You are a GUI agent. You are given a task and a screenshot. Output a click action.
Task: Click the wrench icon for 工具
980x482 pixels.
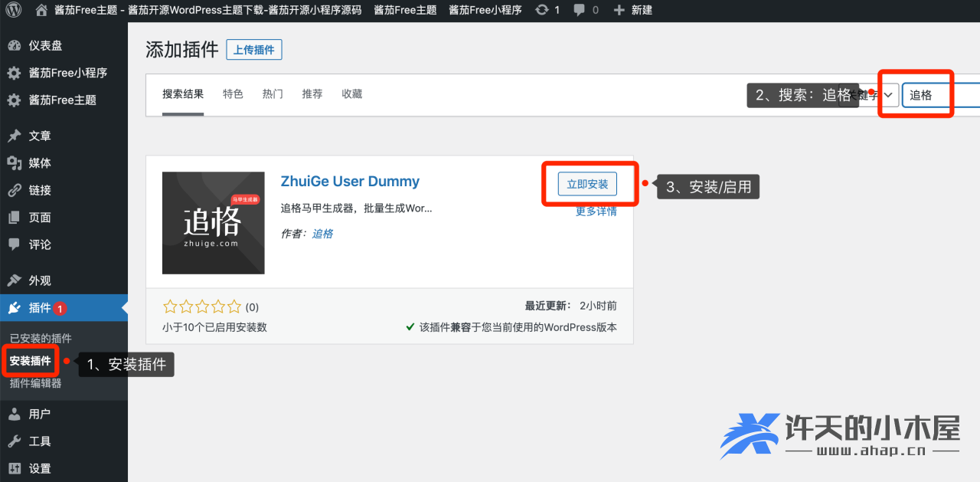(x=14, y=441)
